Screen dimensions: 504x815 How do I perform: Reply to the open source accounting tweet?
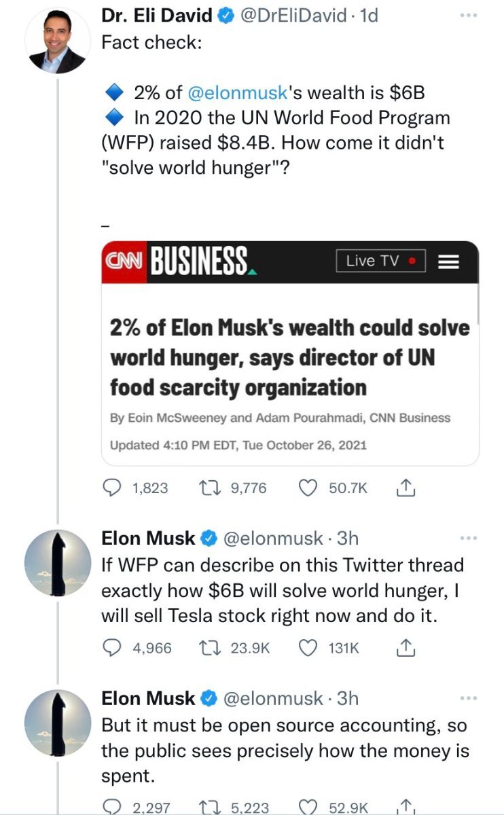pos(111,807)
